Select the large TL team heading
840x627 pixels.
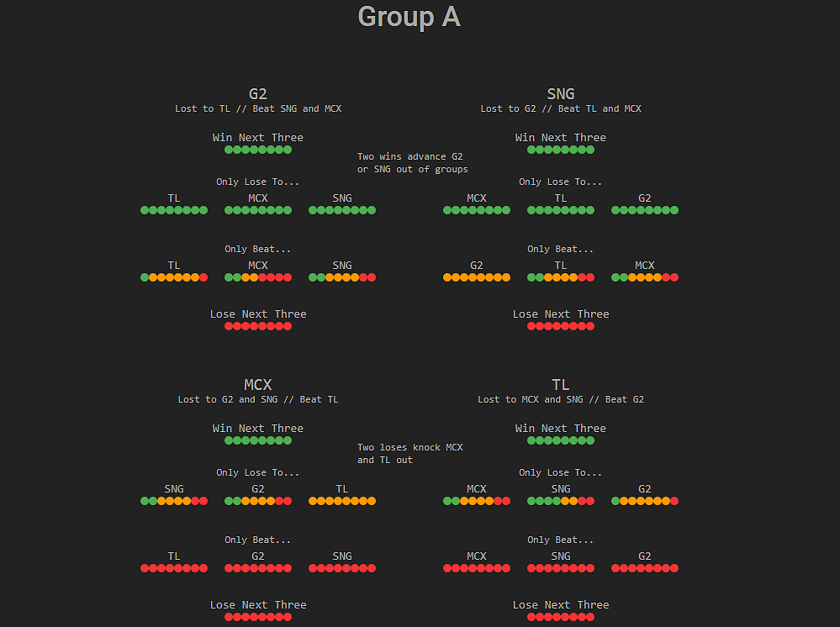click(x=561, y=385)
